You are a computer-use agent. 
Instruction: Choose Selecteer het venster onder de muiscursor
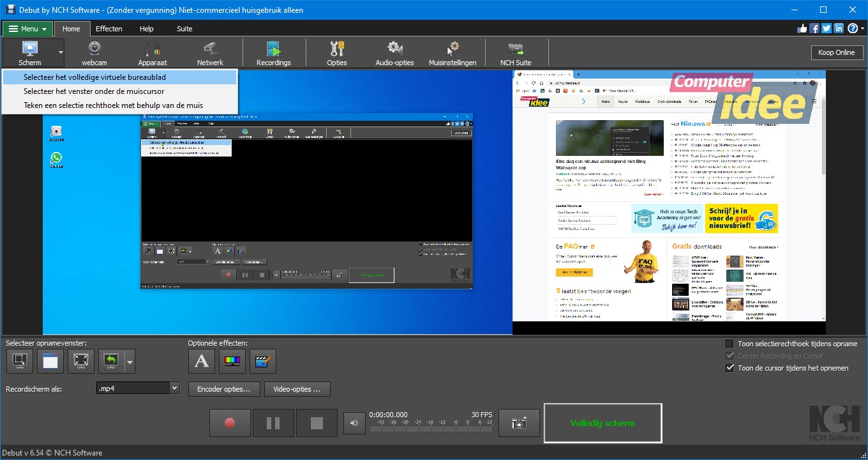click(x=94, y=91)
